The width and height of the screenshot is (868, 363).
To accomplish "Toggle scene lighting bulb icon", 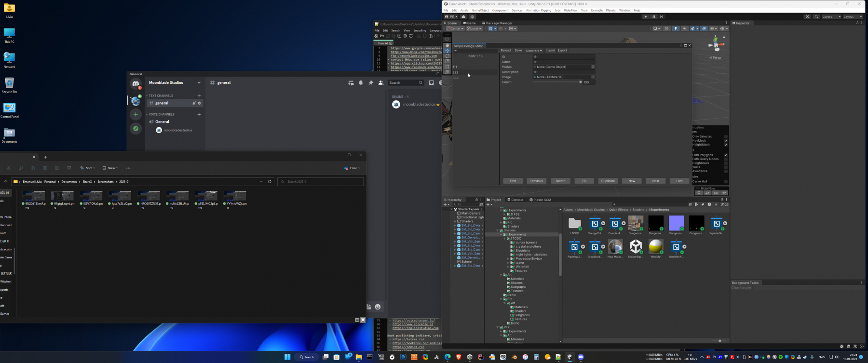I will click(x=676, y=28).
